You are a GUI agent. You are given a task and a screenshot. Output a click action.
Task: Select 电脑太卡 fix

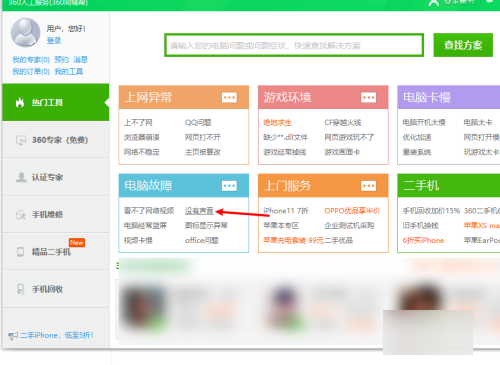tap(478, 123)
